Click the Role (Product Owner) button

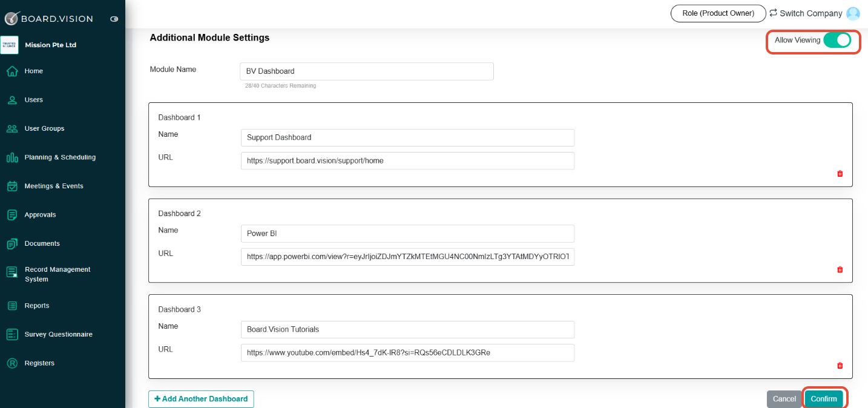pos(718,13)
